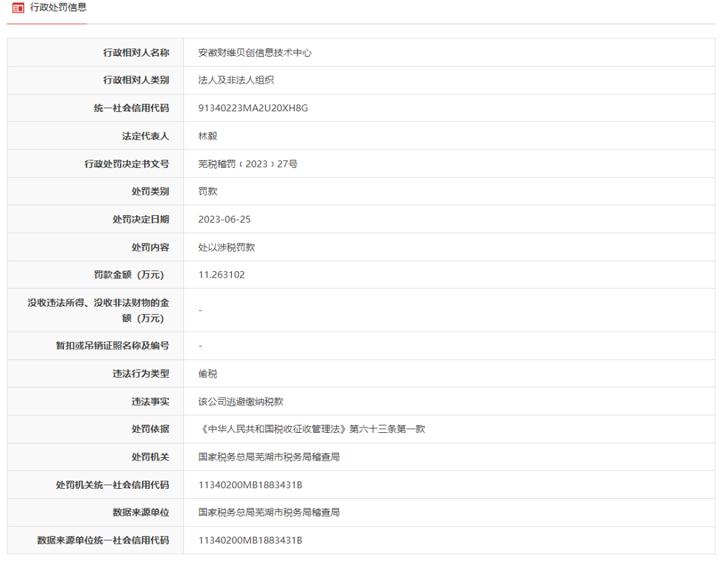728x561 pixels.
Task: Select the 行政处罚信息 tab heading
Action: point(58,7)
